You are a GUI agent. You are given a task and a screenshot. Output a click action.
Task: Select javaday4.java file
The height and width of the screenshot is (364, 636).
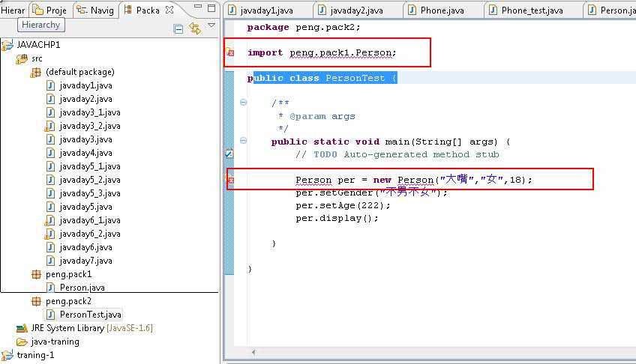pos(85,153)
